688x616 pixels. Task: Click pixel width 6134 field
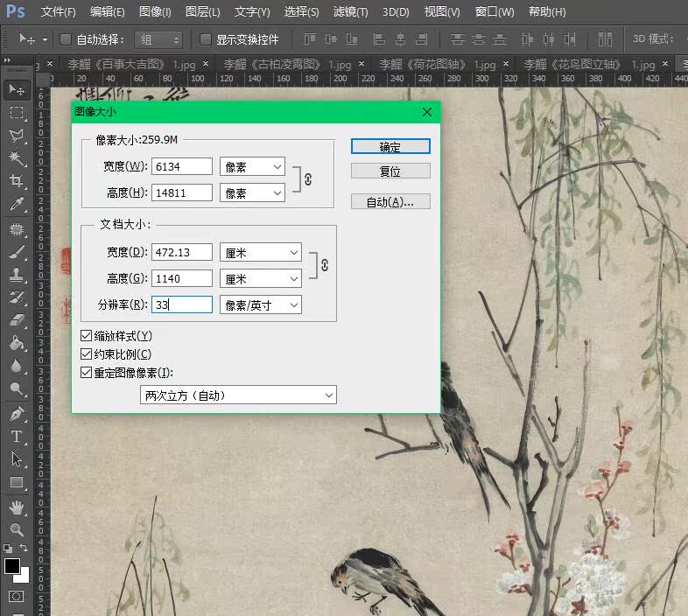tap(182, 167)
